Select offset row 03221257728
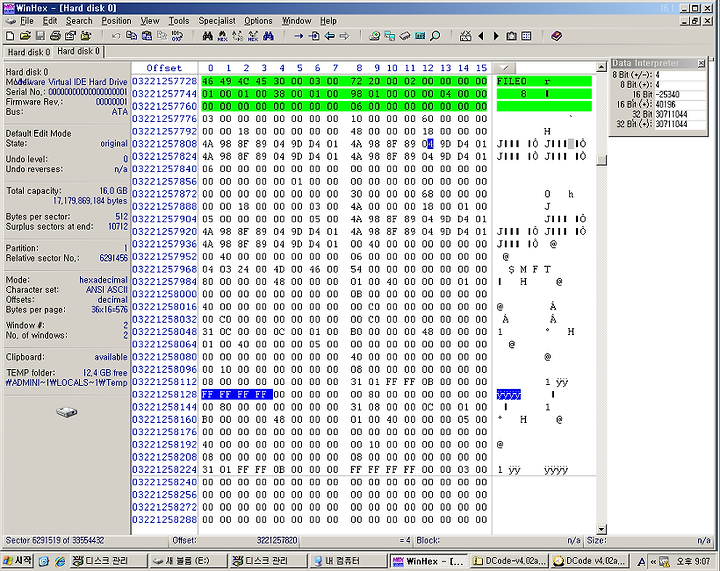 [164, 81]
